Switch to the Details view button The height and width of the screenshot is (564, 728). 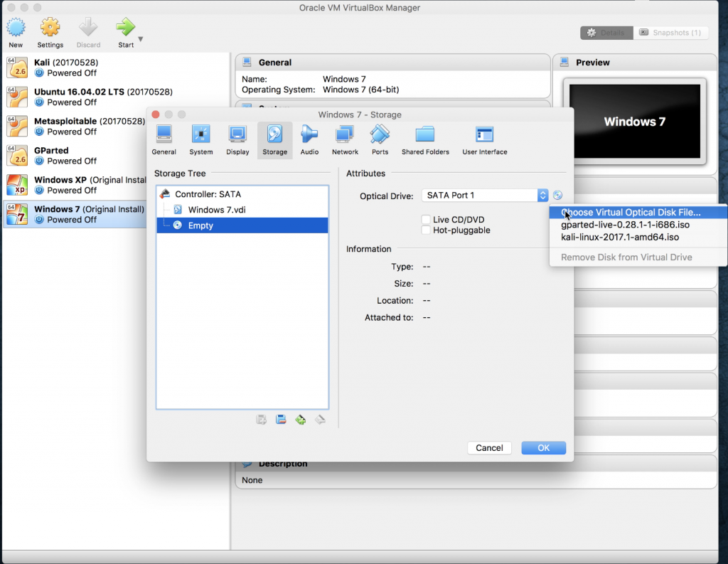(x=606, y=33)
